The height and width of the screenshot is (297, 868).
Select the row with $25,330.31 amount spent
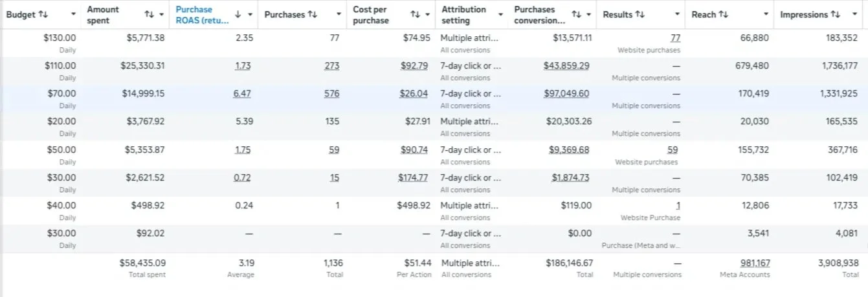[x=434, y=71]
